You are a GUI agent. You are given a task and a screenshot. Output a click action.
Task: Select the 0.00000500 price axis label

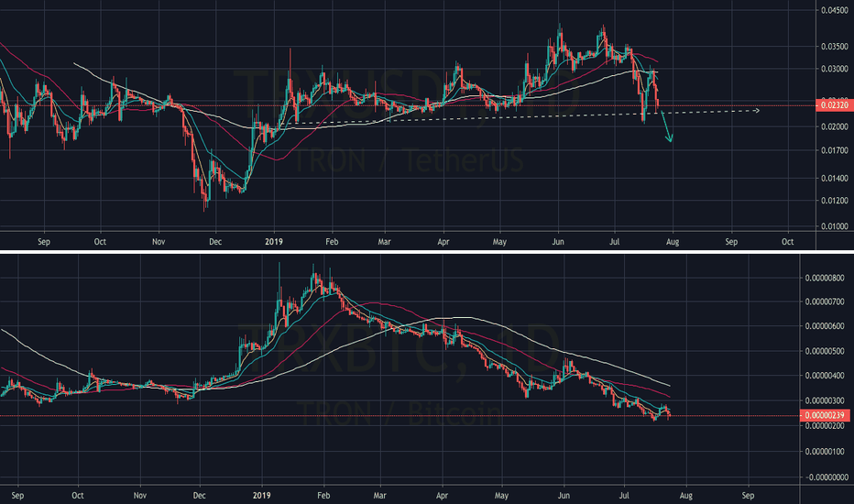coord(825,351)
